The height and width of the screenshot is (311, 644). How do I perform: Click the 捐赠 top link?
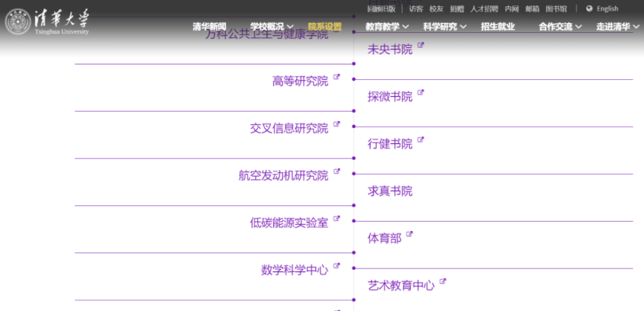tap(457, 8)
